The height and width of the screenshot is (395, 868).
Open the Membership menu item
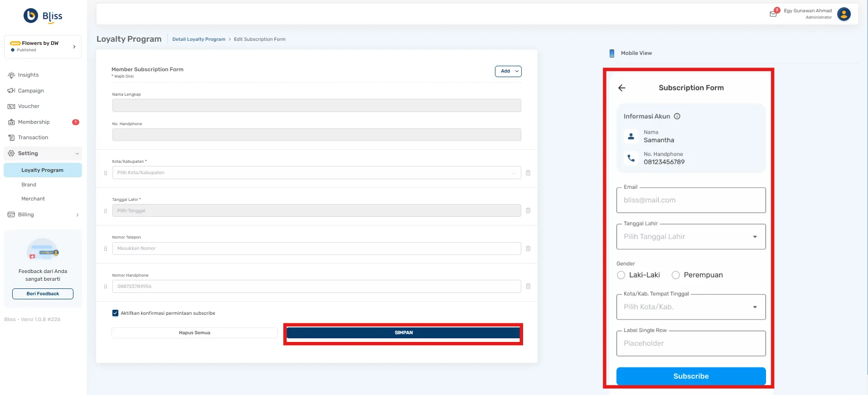34,122
